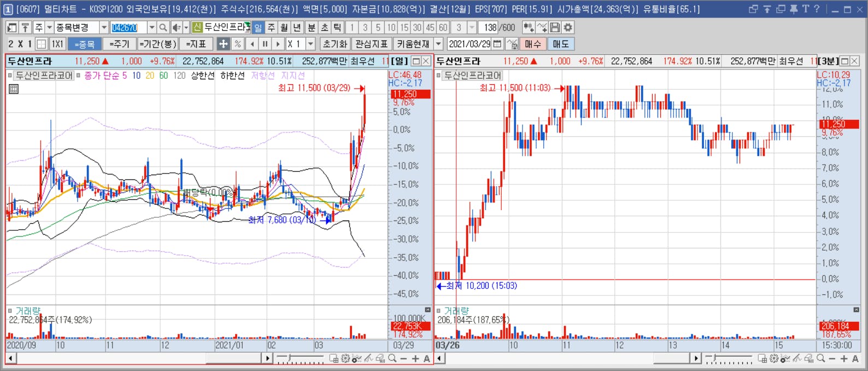Open stock code history dropdown

[152, 27]
